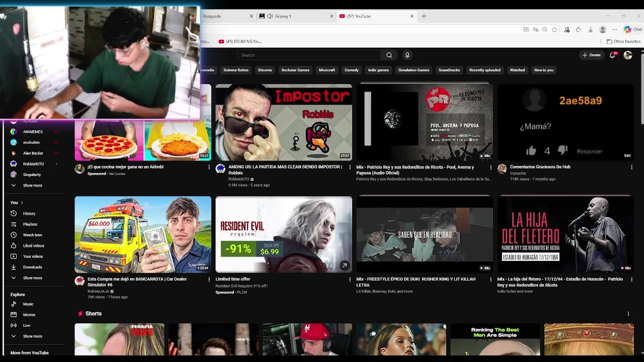This screenshot has width=644, height=362.
Task: Open external link icon on Resident Evil ad
Action: pyautogui.click(x=344, y=265)
